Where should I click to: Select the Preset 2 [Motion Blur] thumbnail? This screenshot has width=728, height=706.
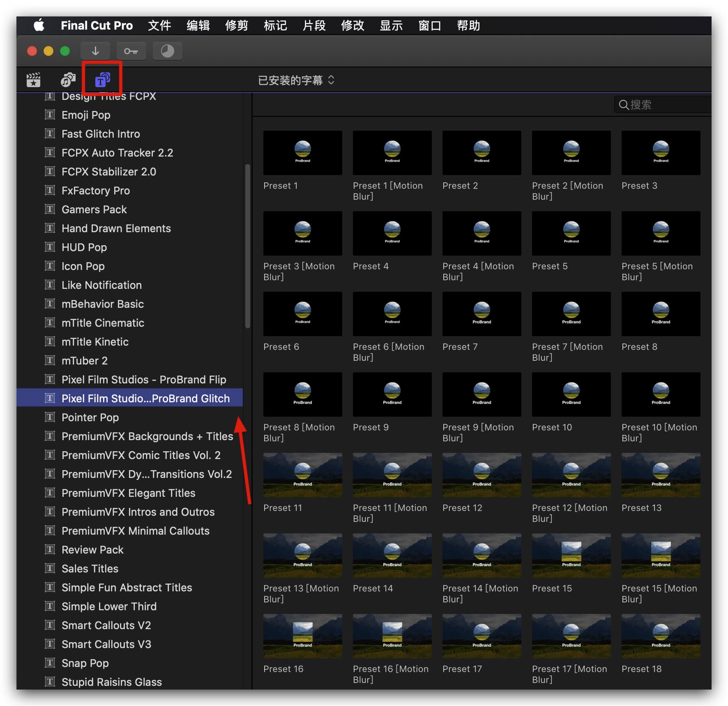571,153
